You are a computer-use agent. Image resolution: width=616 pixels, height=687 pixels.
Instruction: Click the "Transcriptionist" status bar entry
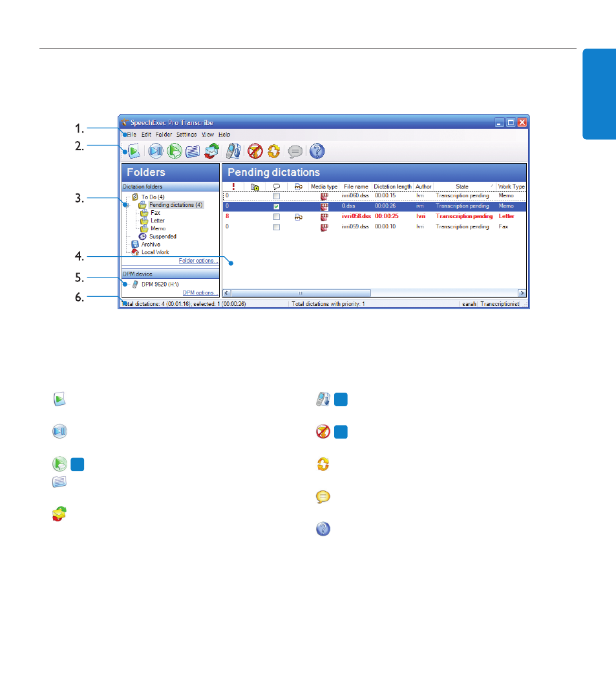(500, 304)
